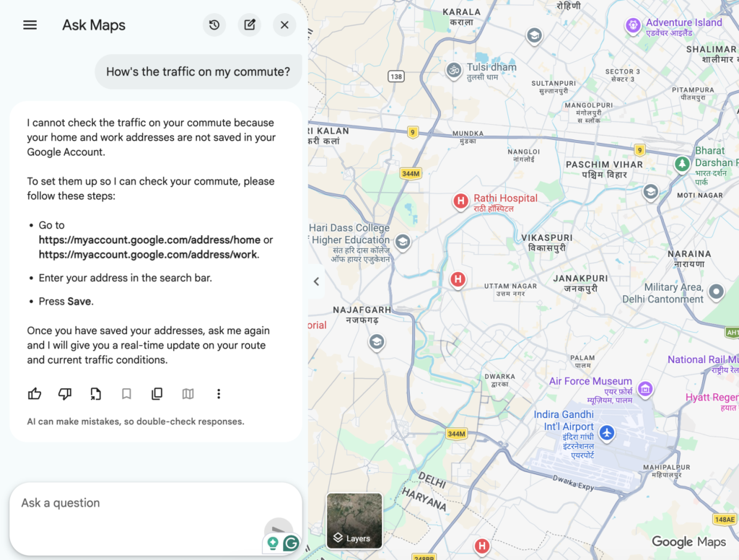
Task: Give the response a thumbs down
Action: (65, 393)
